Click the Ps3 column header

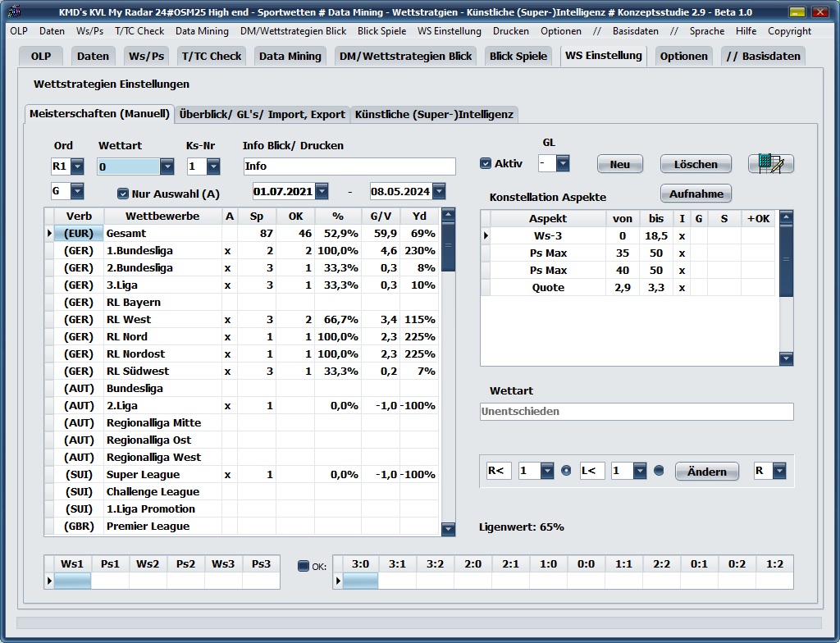point(261,564)
